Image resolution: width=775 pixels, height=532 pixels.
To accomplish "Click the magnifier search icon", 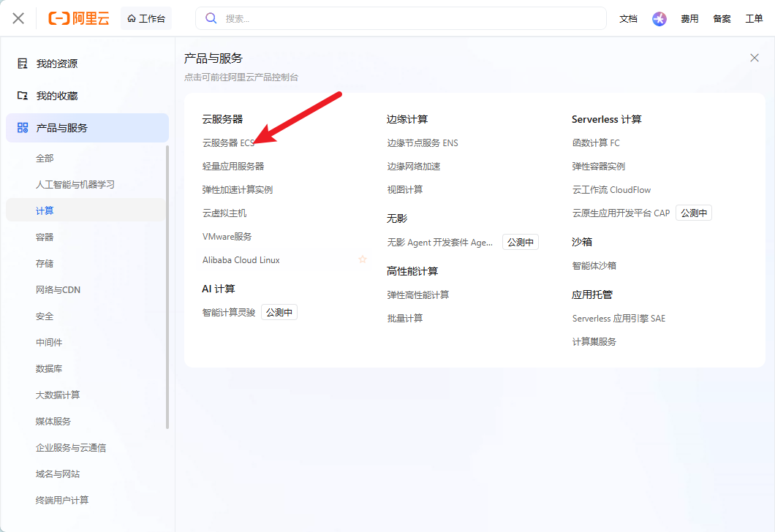I will 211,18.
